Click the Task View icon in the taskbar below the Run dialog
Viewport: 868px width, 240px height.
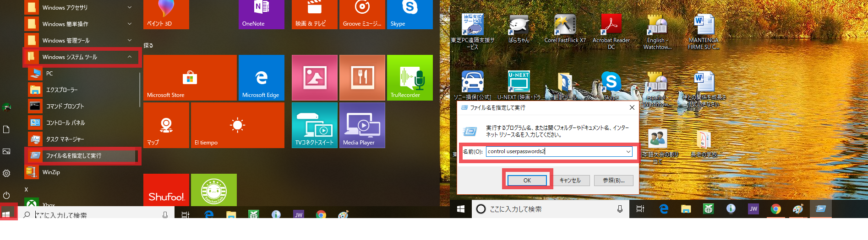pyautogui.click(x=640, y=209)
